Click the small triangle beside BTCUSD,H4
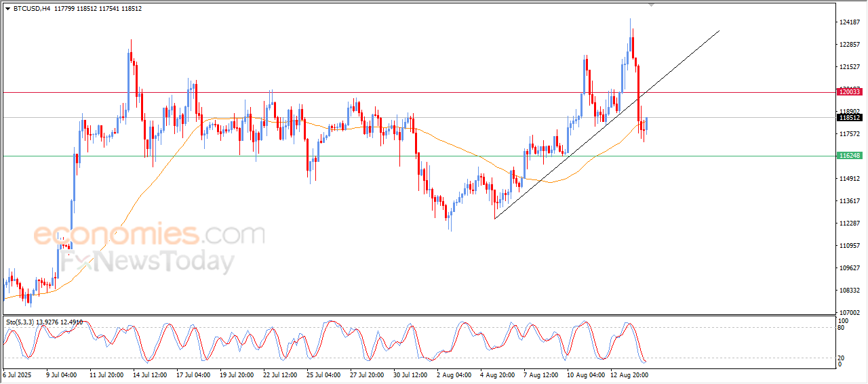Viewport: 868px width, 384px height. 7,8
